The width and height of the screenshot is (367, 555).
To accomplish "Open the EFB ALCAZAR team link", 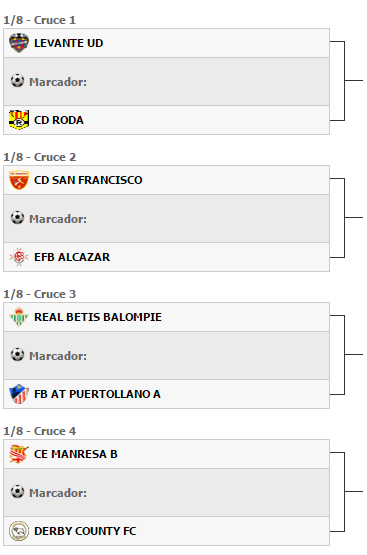I will coord(72,257).
